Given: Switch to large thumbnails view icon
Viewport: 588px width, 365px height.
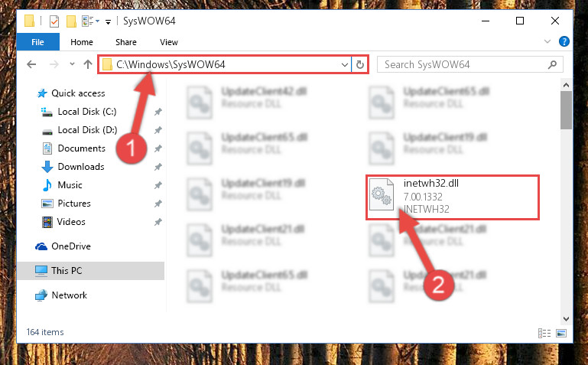Looking at the screenshot, I should pyautogui.click(x=561, y=333).
